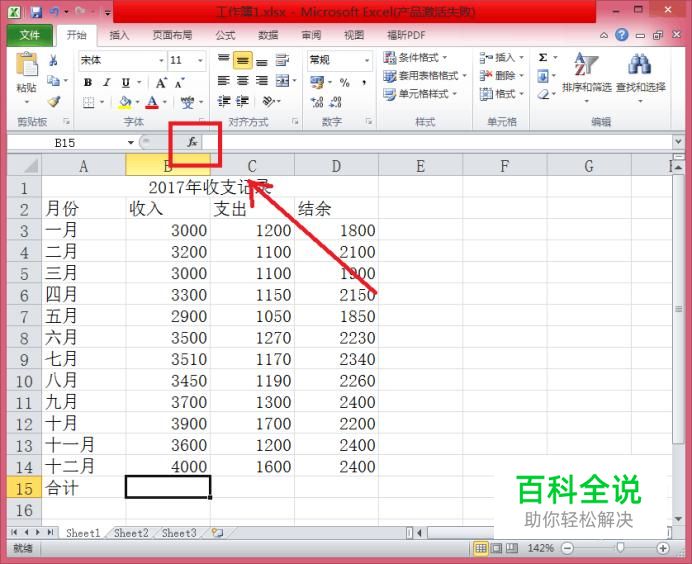Click the Save icon in quick access toolbar
Viewport: 692px width, 564px height.
[x=36, y=11]
